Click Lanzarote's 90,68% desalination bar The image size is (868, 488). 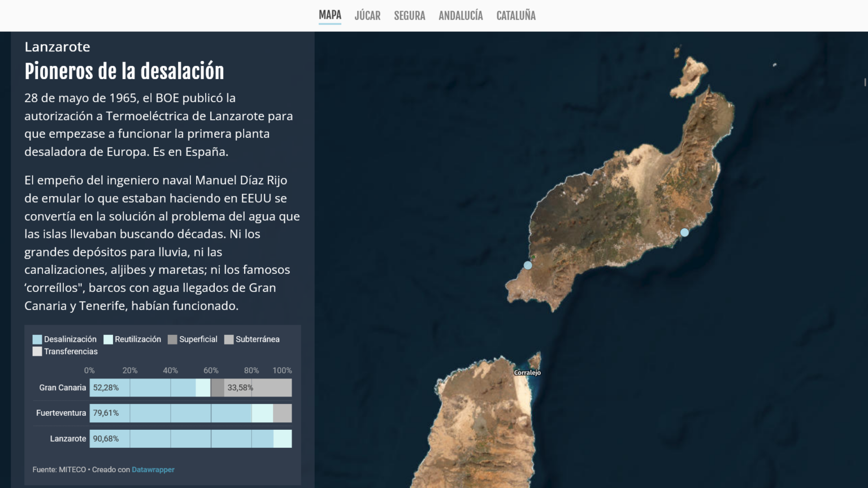[x=181, y=439]
